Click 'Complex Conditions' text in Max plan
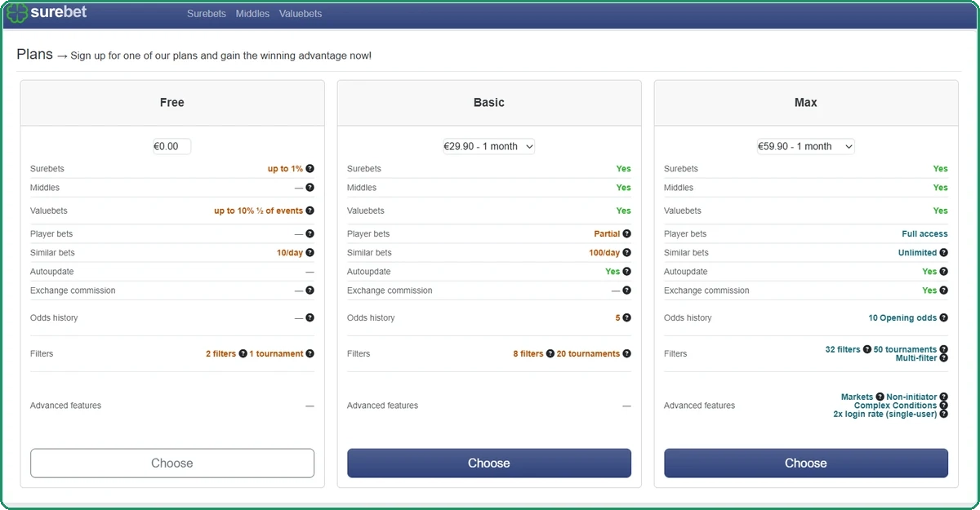 896,406
